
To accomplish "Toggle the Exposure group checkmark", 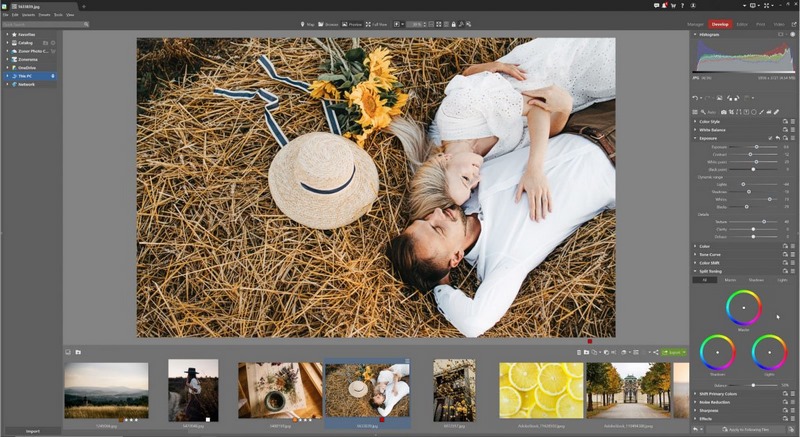I will 770,138.
